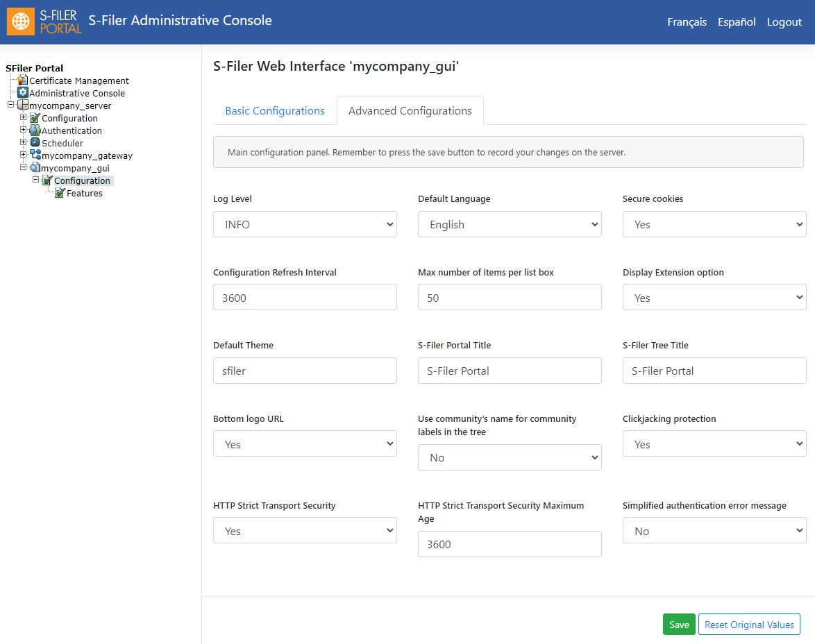Edit the S-Filer Portal Title field

(x=510, y=371)
